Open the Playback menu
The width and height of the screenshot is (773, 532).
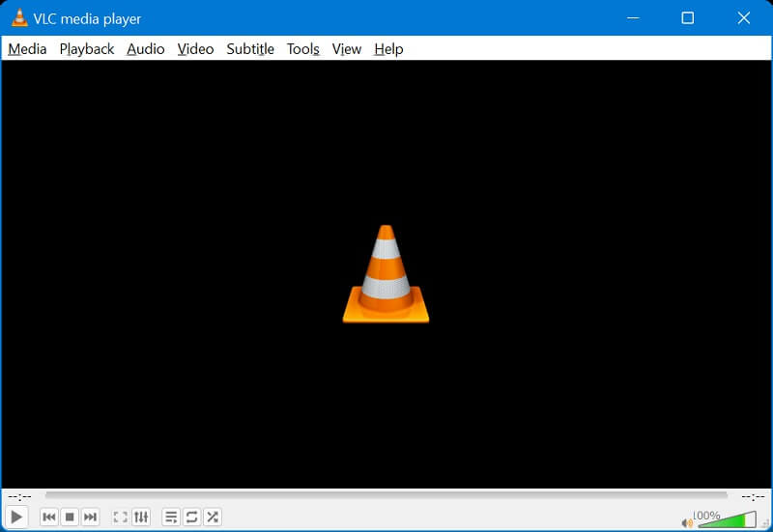pos(87,49)
